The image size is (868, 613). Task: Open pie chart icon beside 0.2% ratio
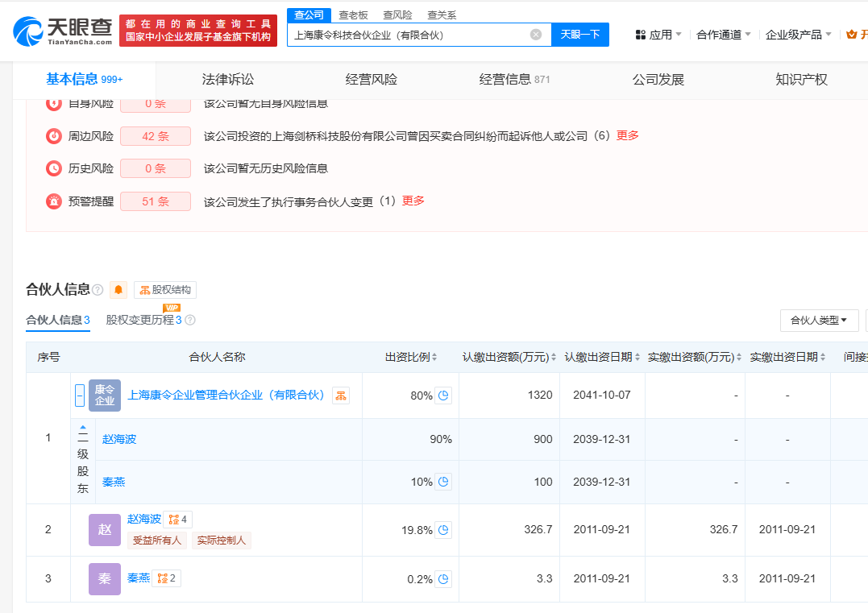point(442,579)
